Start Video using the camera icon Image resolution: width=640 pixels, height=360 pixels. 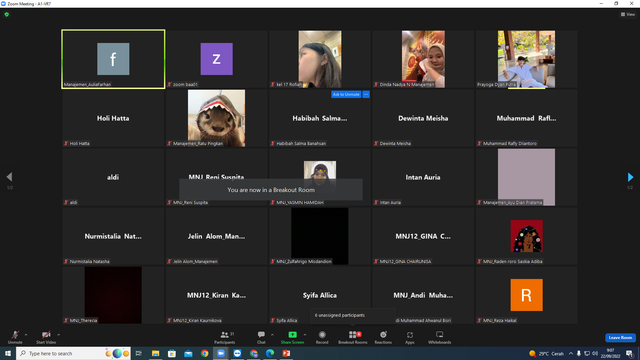(46, 337)
